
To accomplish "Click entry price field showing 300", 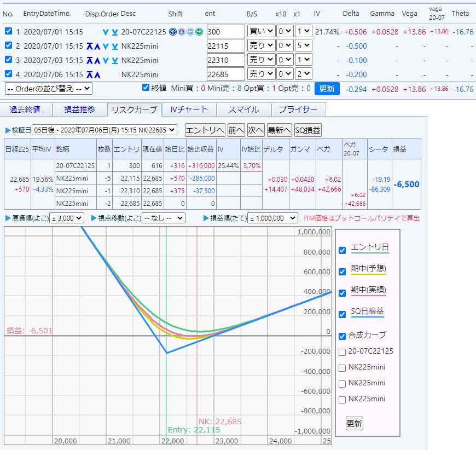I will [225, 32].
